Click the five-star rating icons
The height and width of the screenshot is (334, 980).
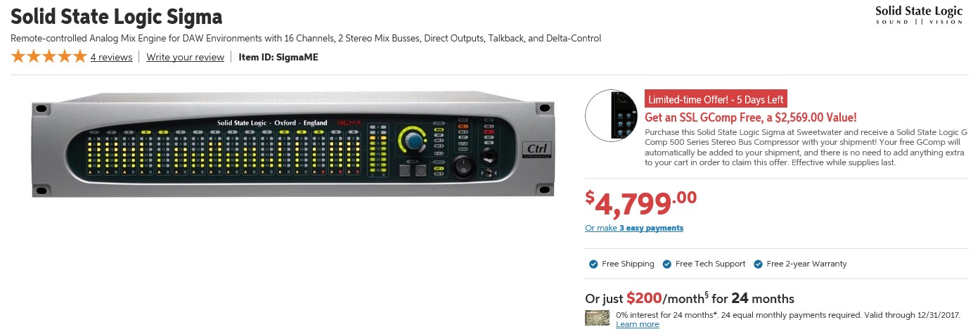pos(49,57)
